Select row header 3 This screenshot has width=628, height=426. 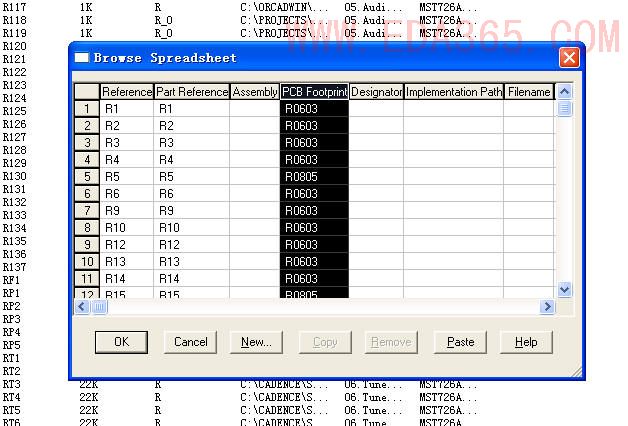tap(87, 143)
